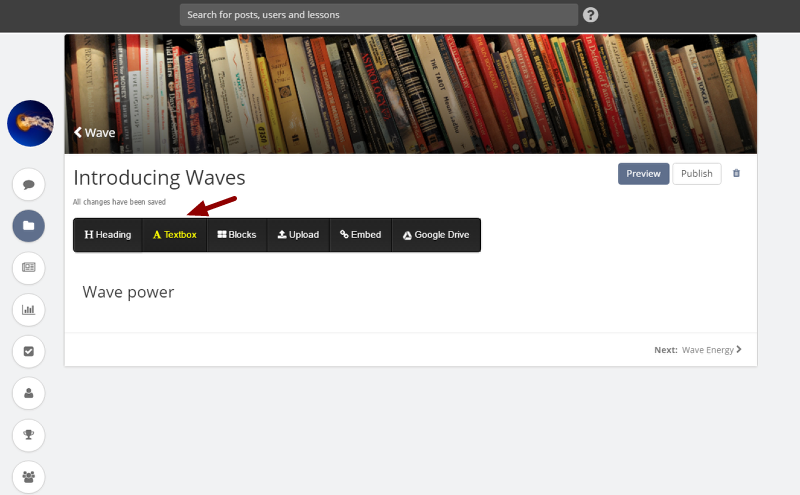Open the trophy sidebar icon
Image resolution: width=800 pixels, height=495 pixels.
click(29, 435)
